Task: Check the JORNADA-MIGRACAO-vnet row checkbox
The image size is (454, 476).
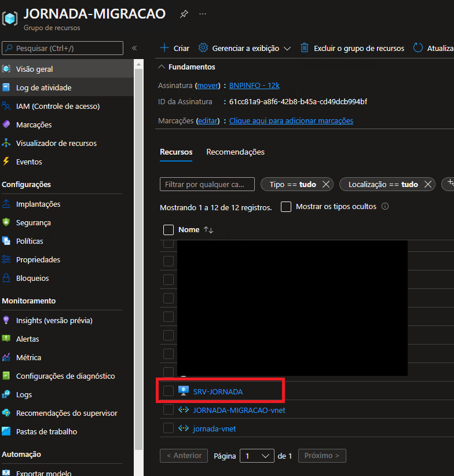Action: coord(169,409)
